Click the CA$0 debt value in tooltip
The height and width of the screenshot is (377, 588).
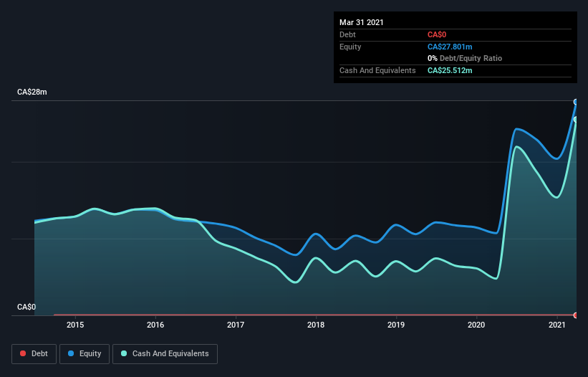tap(437, 35)
